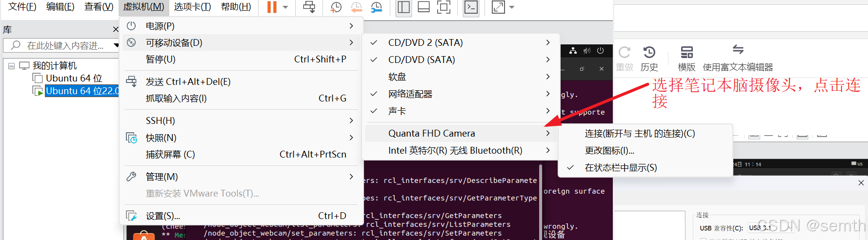Open the 管理(M) submenu

(240, 177)
